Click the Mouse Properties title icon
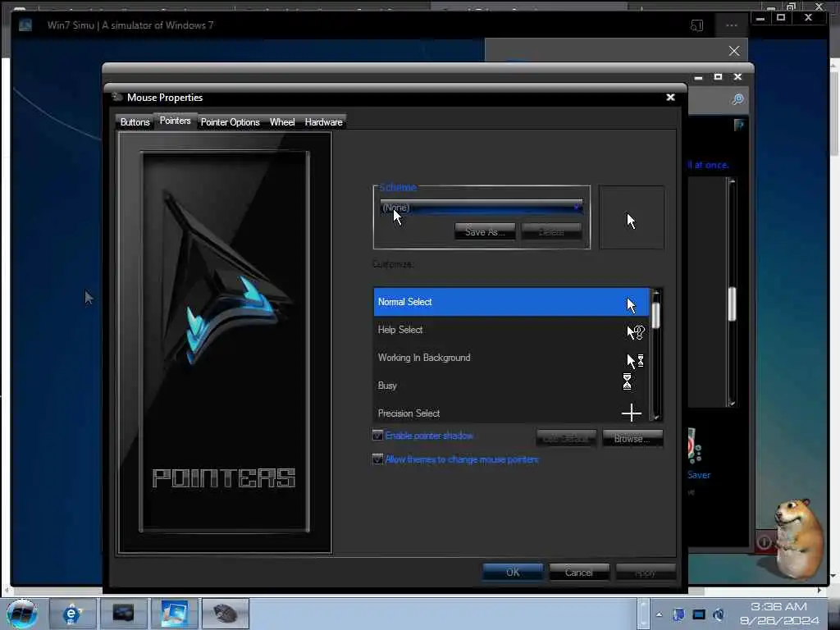 click(x=116, y=97)
